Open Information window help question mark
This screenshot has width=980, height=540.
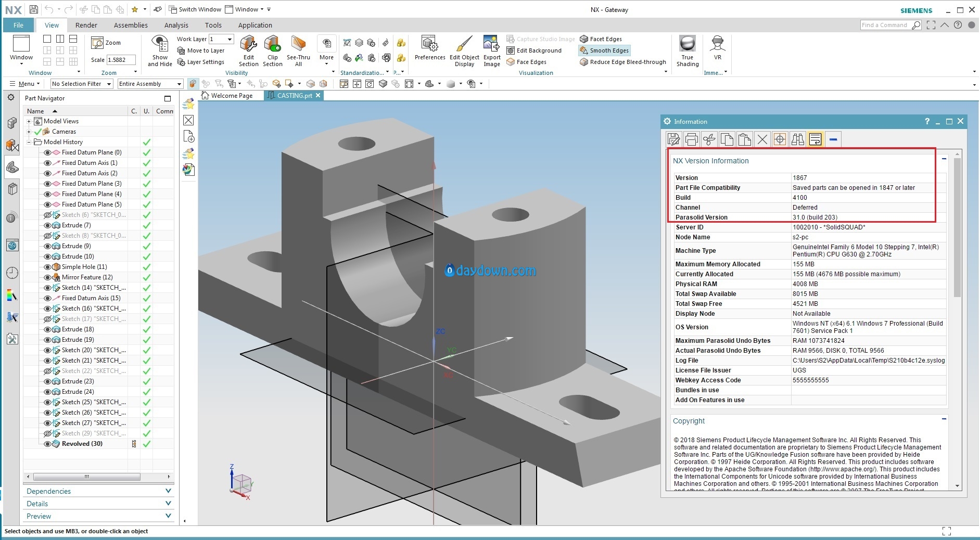point(927,121)
